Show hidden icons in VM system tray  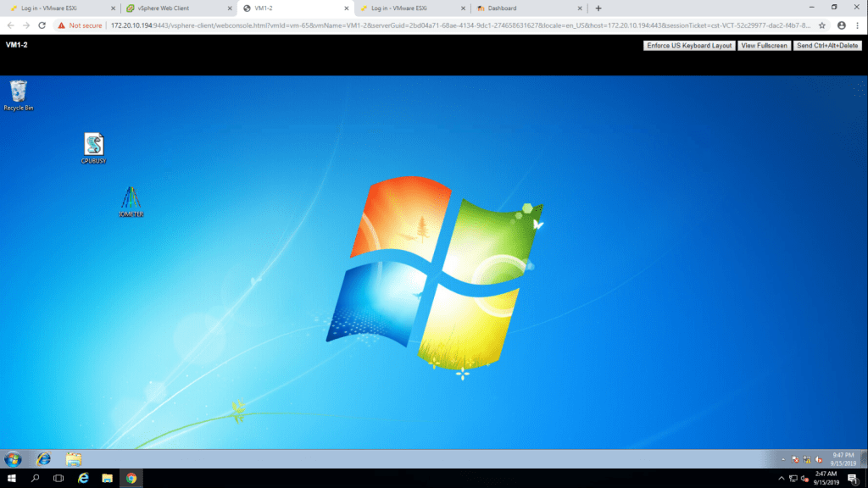tap(782, 459)
